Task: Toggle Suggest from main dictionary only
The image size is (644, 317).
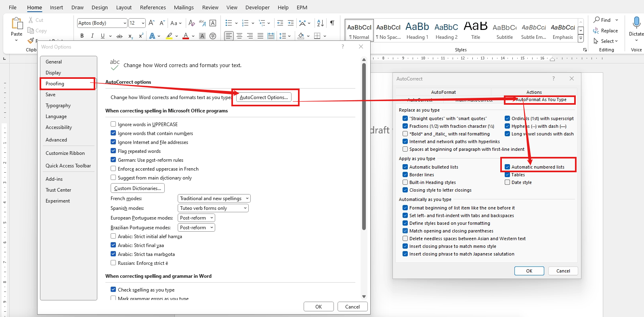Action: (x=113, y=178)
